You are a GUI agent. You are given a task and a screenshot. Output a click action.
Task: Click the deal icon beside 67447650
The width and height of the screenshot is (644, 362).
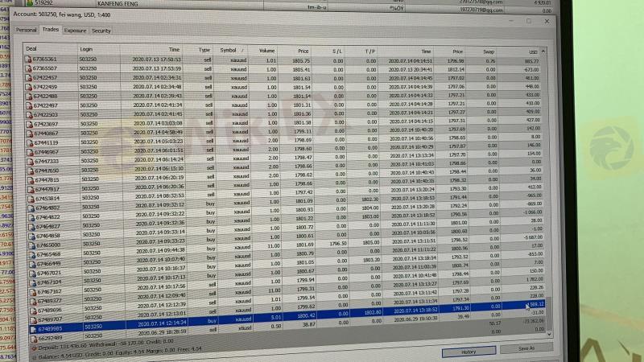[30, 171]
